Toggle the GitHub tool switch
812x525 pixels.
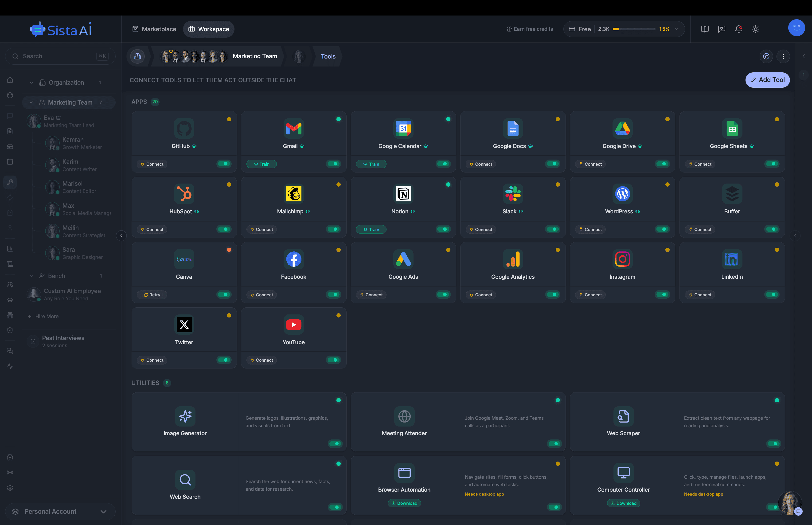pos(224,164)
